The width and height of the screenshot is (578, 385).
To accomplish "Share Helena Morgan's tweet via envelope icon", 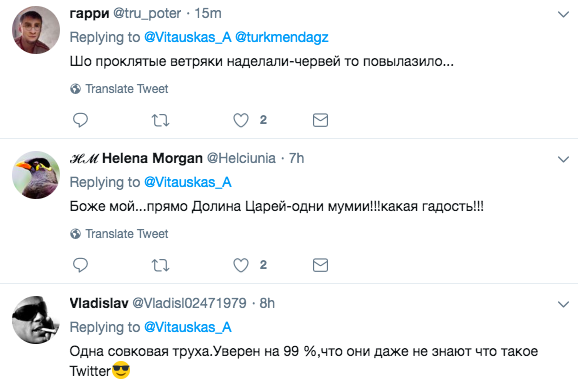I will pyautogui.click(x=320, y=265).
